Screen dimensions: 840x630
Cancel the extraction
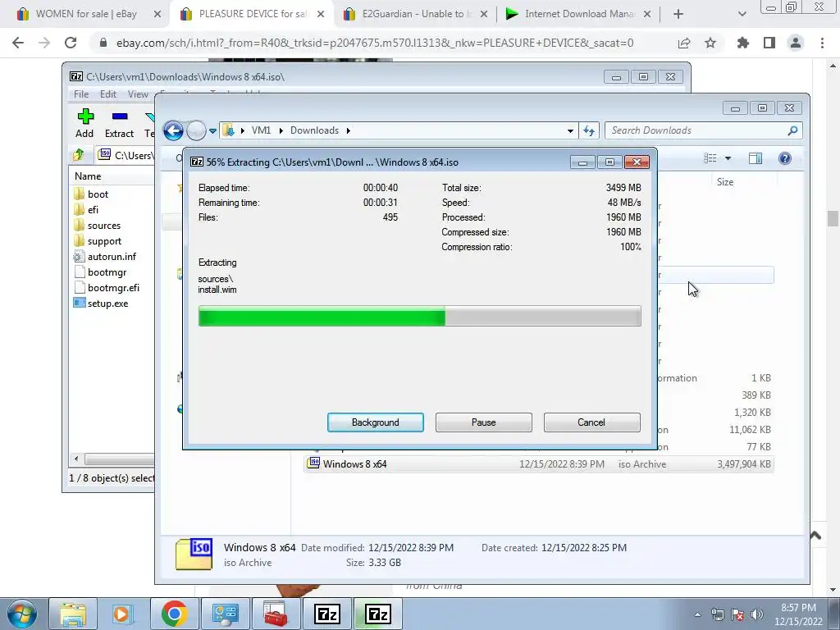coord(591,422)
